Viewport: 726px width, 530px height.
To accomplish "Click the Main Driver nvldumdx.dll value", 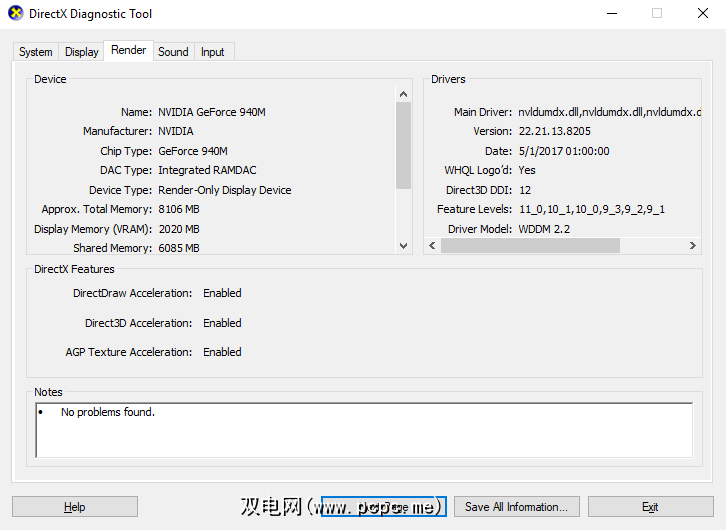I will [x=609, y=112].
